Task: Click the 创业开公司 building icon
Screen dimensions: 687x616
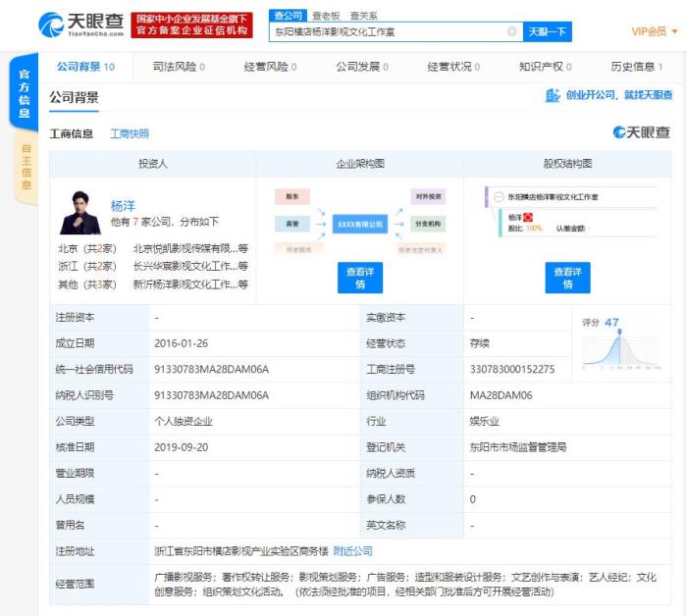Action: tap(553, 95)
